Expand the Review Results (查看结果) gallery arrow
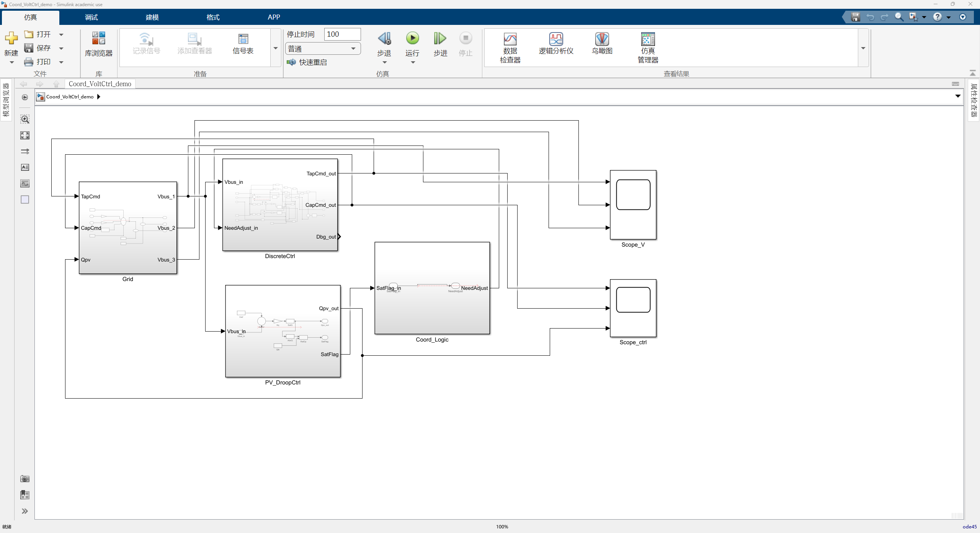This screenshot has height=533, width=980. pyautogui.click(x=863, y=48)
